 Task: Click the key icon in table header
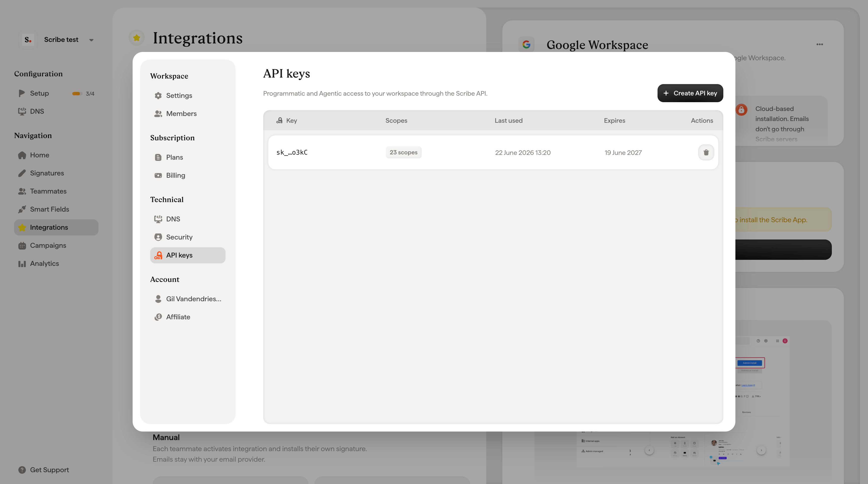pos(279,120)
